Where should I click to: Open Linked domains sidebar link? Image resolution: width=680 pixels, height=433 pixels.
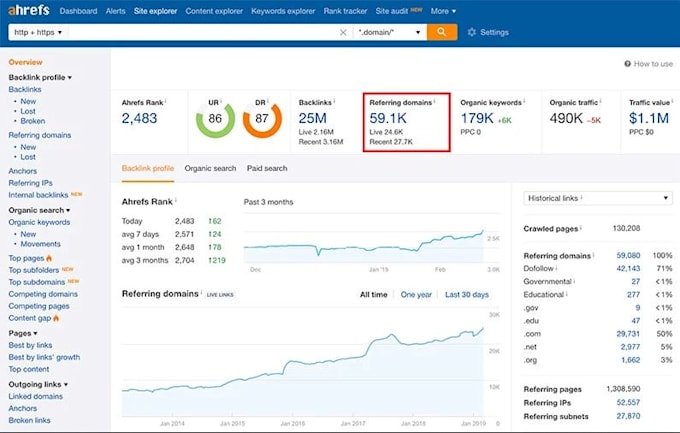point(36,397)
